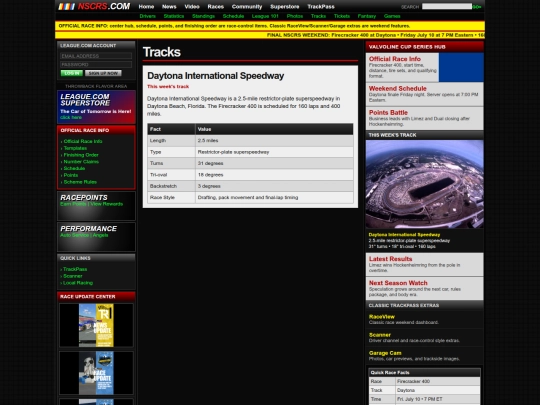Open the Garage Cam classic extra
Viewport: 540px width, 405px height.
coord(424,356)
